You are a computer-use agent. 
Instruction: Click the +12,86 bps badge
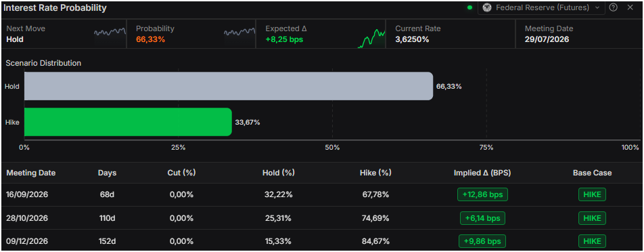(x=482, y=194)
